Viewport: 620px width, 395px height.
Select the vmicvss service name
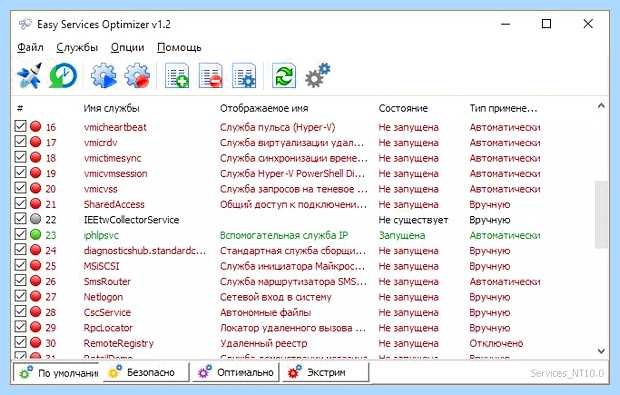[100, 189]
